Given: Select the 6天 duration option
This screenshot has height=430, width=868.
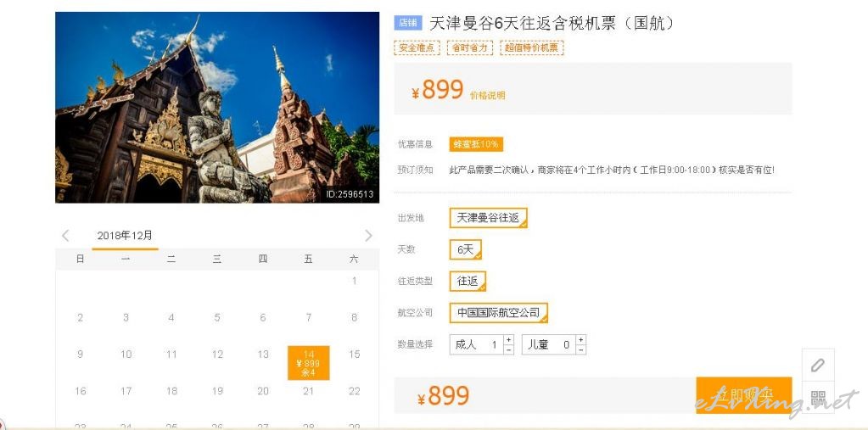Looking at the screenshot, I should click(466, 249).
